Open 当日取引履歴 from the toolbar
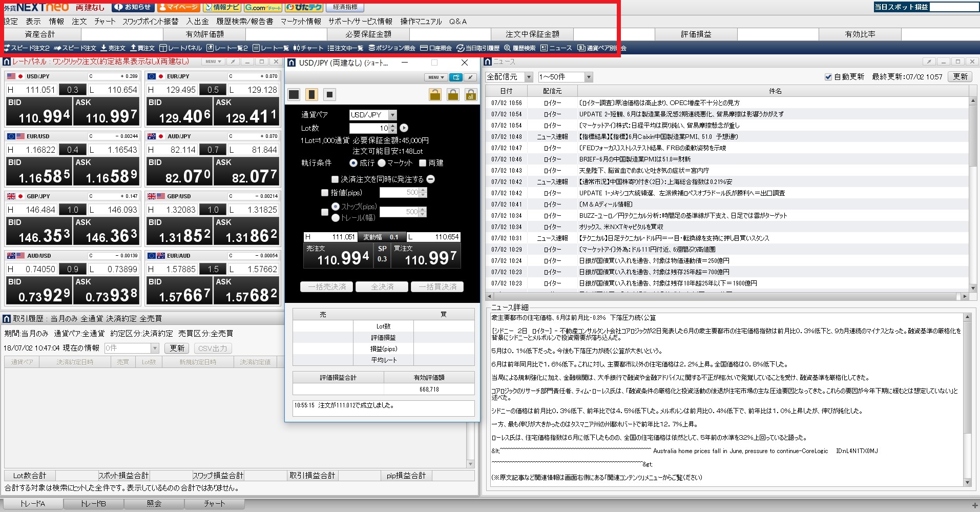 (478, 48)
